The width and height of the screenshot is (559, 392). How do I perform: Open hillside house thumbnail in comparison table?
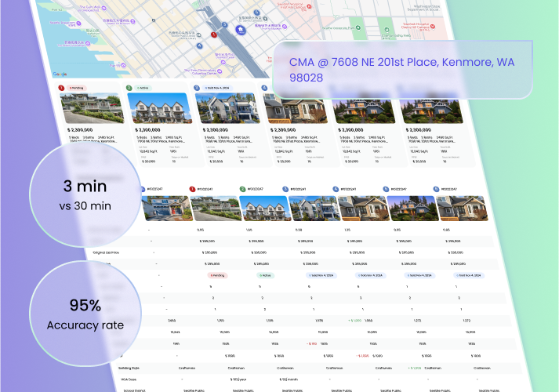point(216,208)
